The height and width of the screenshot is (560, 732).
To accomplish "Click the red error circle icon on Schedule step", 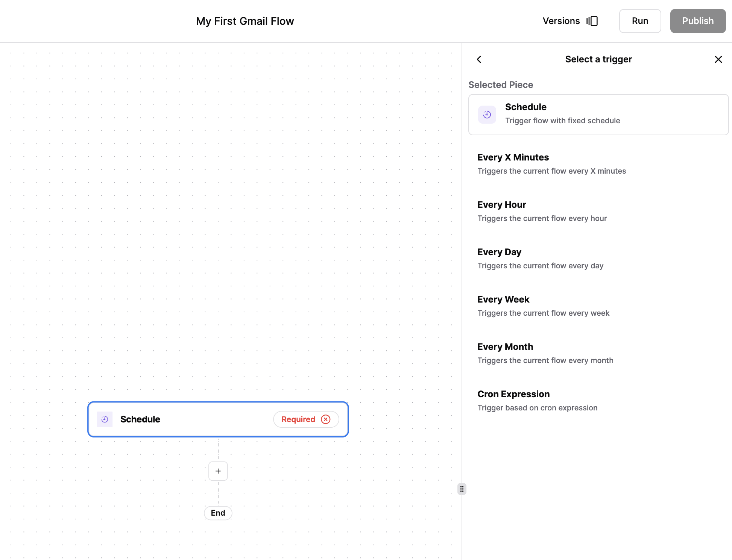I will tap(326, 419).
